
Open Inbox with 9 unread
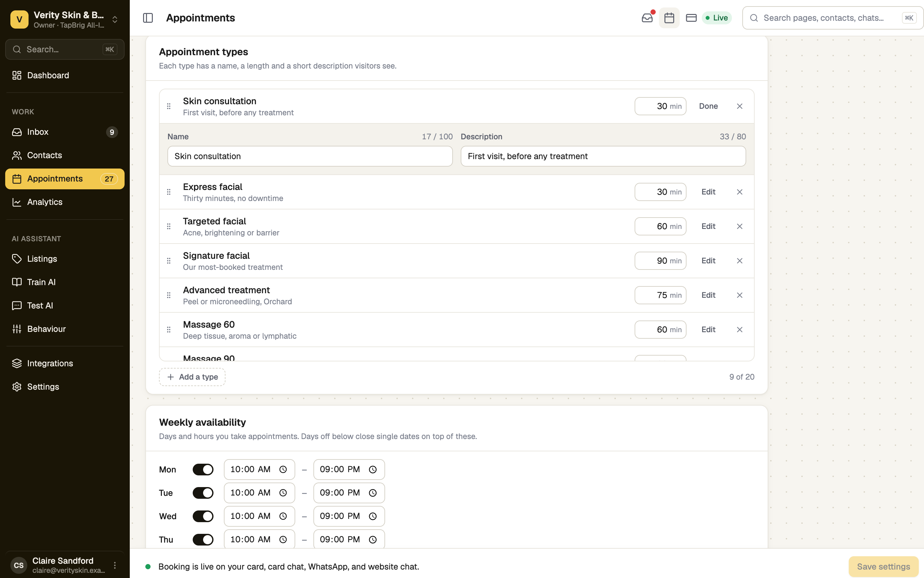(65, 132)
